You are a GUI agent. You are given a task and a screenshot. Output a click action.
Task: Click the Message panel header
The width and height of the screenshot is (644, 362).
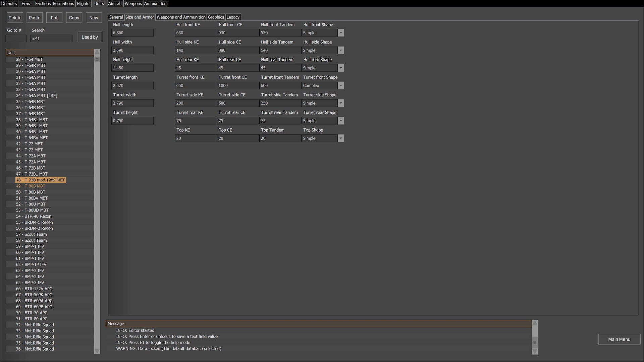point(319,323)
